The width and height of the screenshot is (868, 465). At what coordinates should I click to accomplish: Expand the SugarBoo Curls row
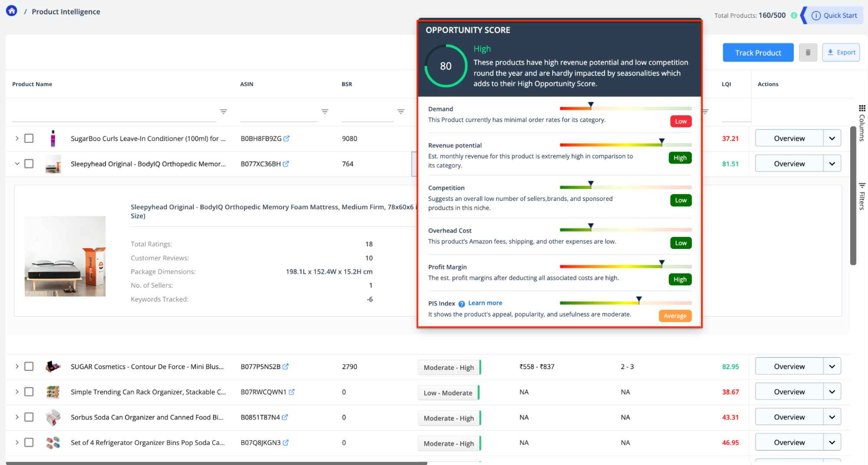(x=17, y=139)
